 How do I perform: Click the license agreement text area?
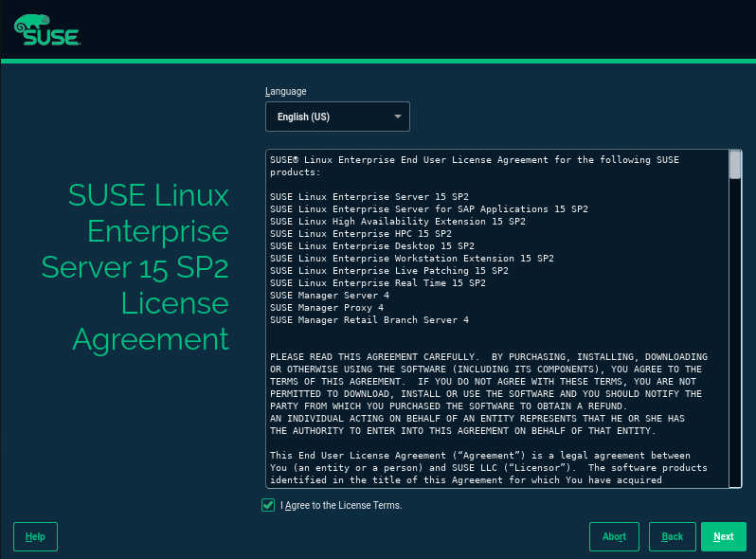pyautogui.click(x=497, y=318)
